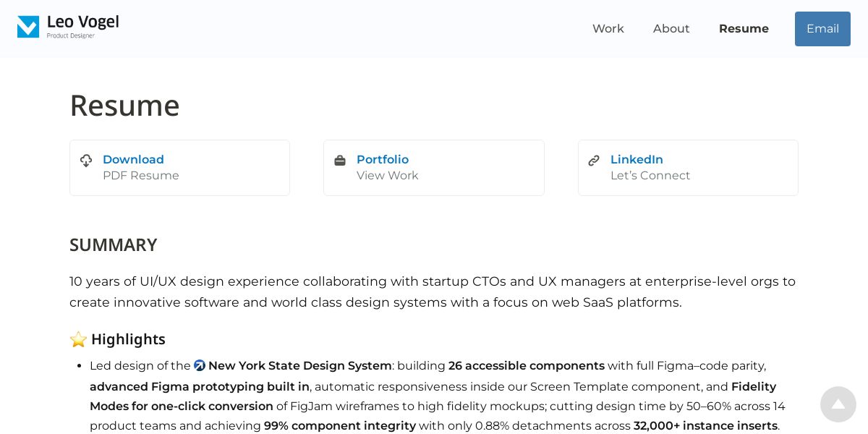Open the Portfolio link

[382, 160]
